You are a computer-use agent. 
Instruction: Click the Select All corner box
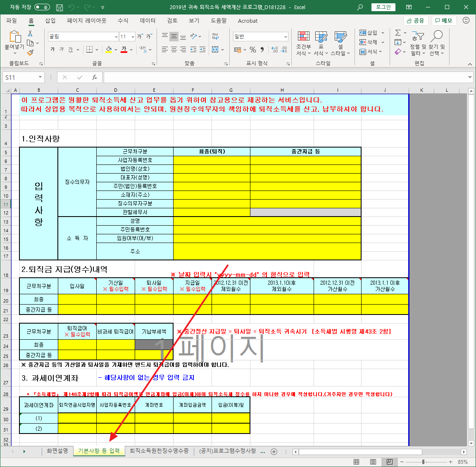pos(8,90)
